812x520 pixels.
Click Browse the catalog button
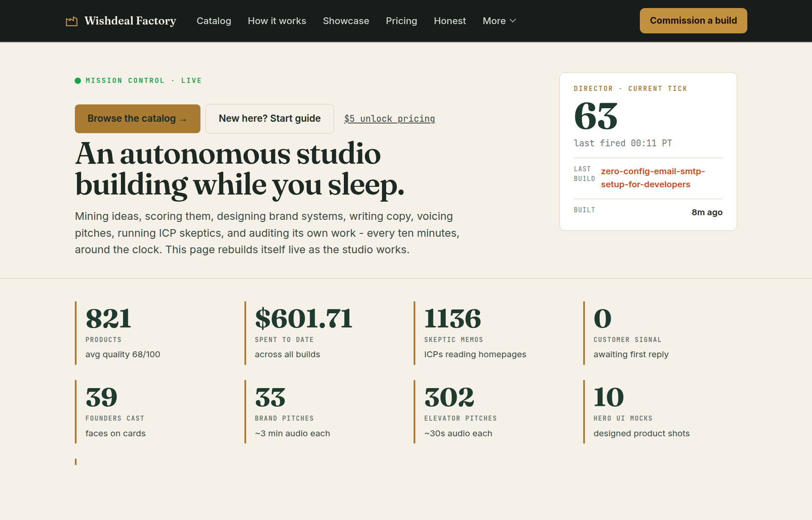click(137, 119)
